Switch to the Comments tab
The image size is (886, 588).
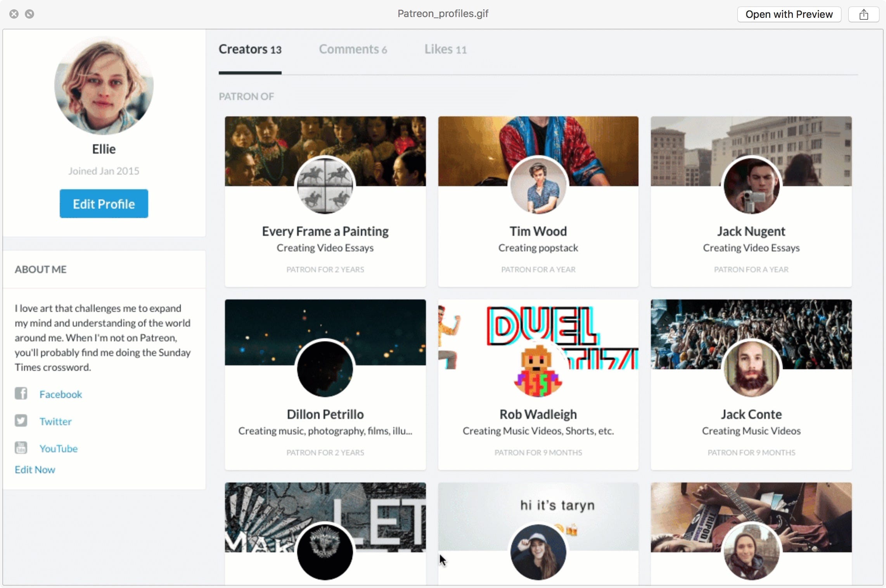(353, 50)
